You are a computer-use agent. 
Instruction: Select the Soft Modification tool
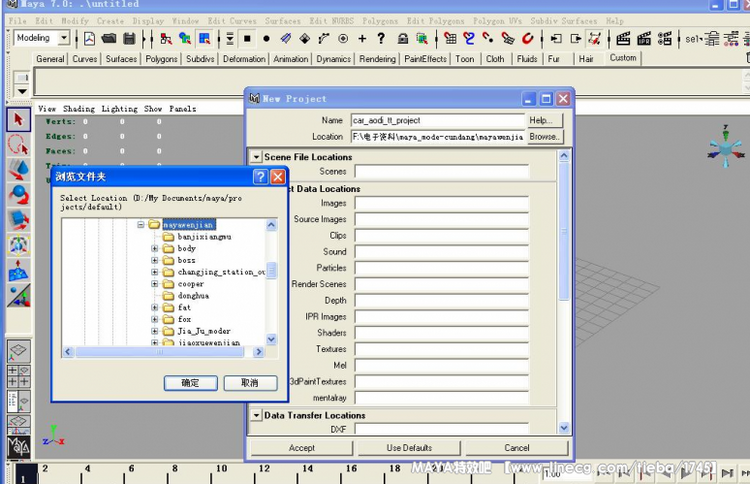pos(19,270)
